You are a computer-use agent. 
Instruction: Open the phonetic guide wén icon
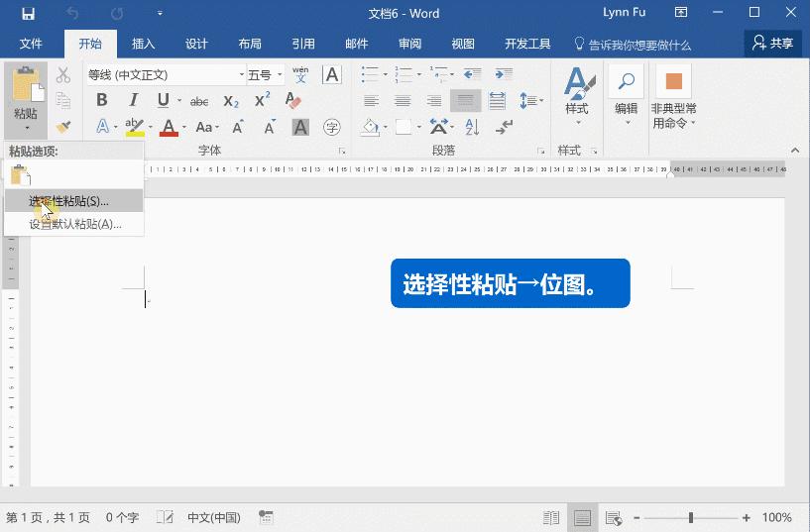(x=300, y=75)
